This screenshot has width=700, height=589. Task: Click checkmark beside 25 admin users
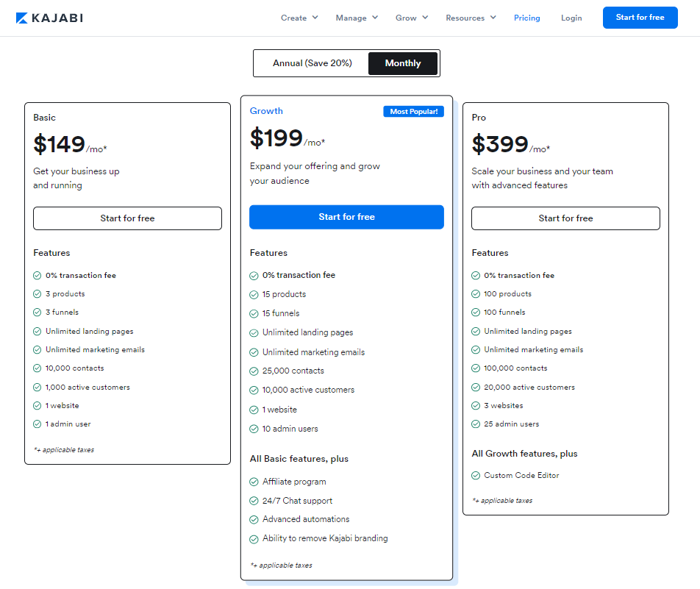(476, 424)
